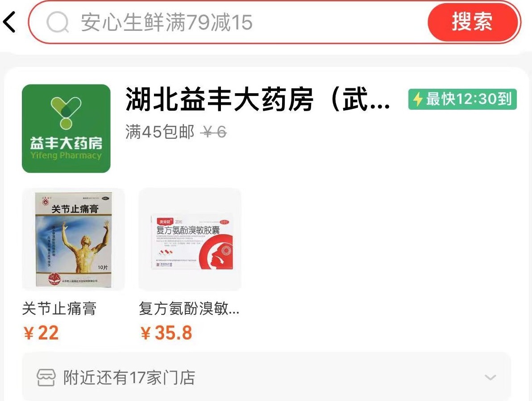The width and height of the screenshot is (532, 401).
Task: Tap the red 搜索 search button
Action: 472,22
